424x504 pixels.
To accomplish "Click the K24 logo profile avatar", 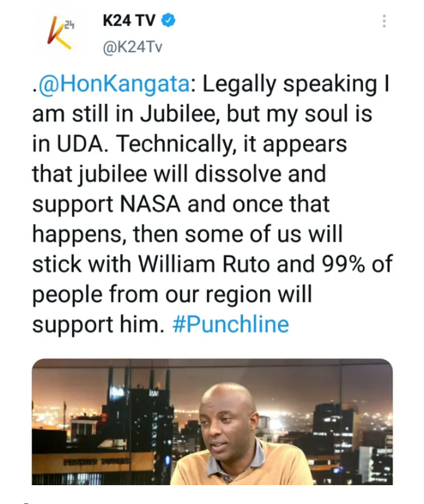I will click(x=60, y=34).
